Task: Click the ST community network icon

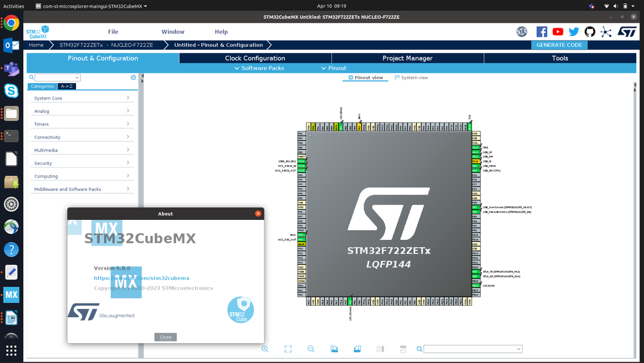Action: pyautogui.click(x=606, y=32)
